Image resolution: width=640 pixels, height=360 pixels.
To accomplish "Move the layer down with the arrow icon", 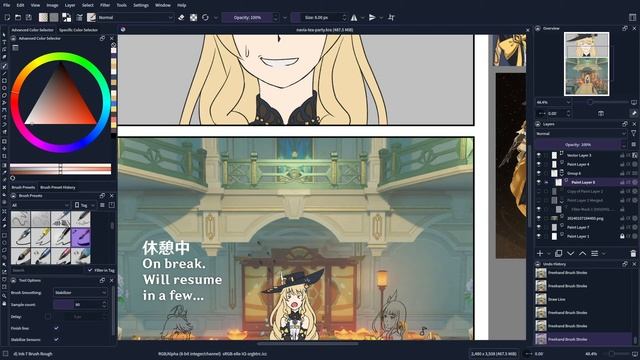I will [571, 253].
